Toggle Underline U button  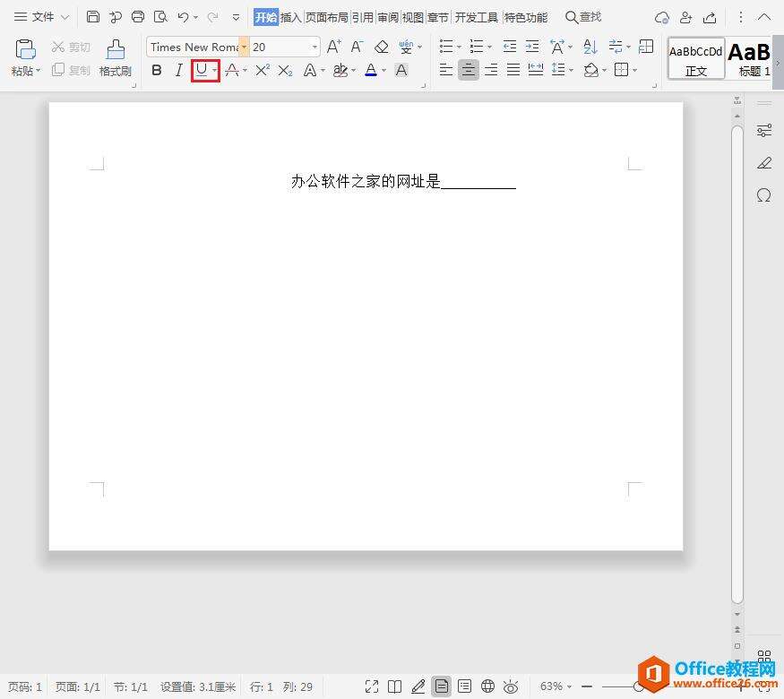point(201,70)
